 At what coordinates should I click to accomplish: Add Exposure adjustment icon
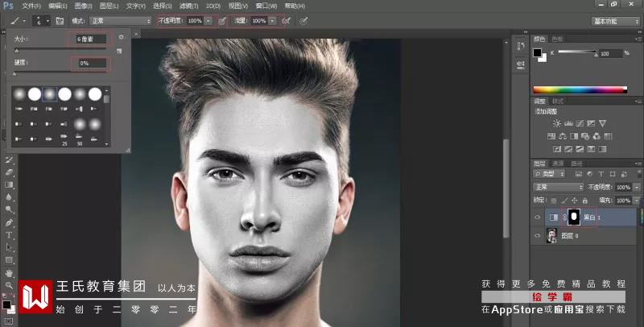point(591,123)
